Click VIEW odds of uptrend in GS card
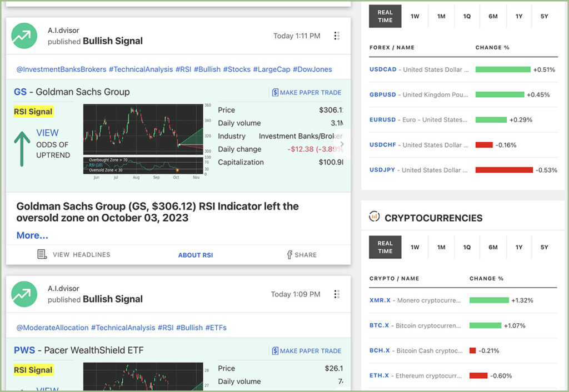 coord(48,133)
